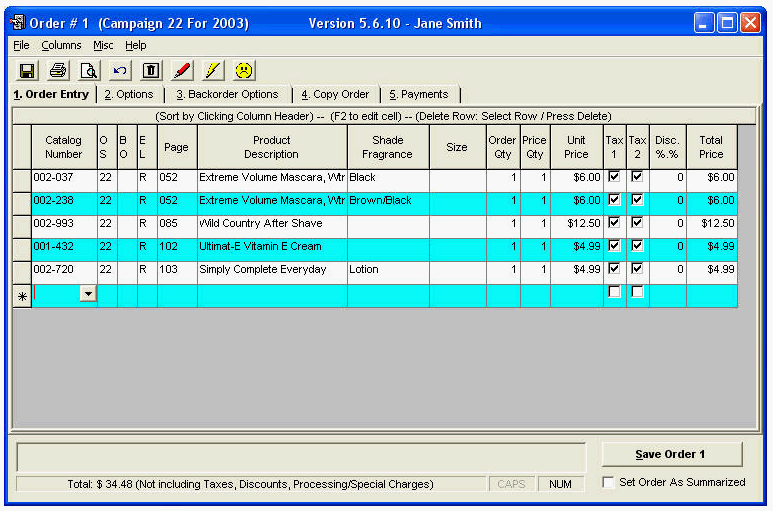Sort by the Catalog Number column header

64,148
